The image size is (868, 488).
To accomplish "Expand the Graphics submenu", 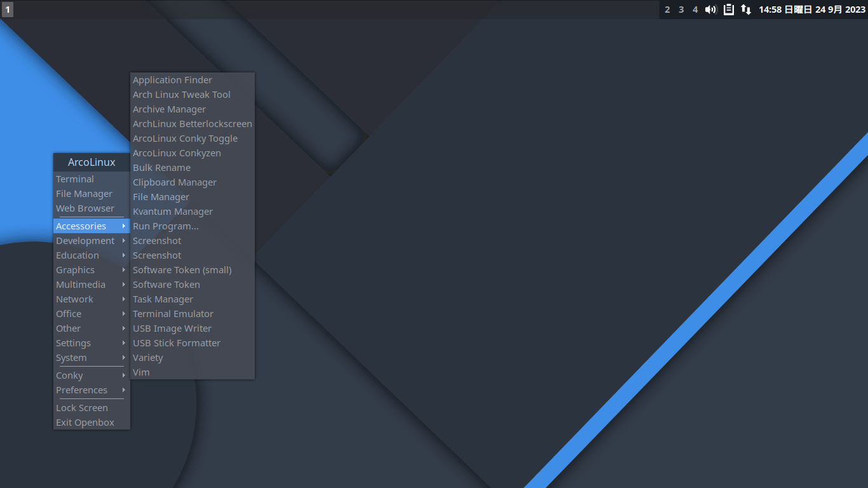I will point(92,270).
